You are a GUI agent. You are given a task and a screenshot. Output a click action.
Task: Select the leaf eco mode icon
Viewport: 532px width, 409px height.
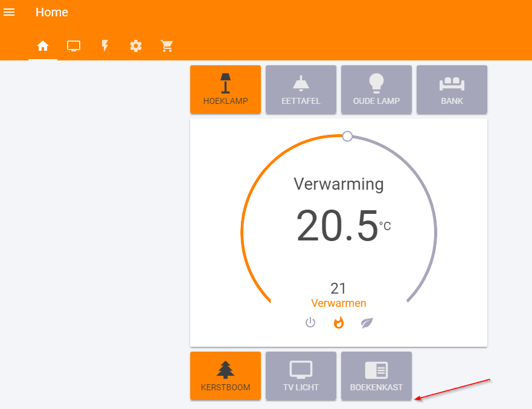tap(367, 323)
